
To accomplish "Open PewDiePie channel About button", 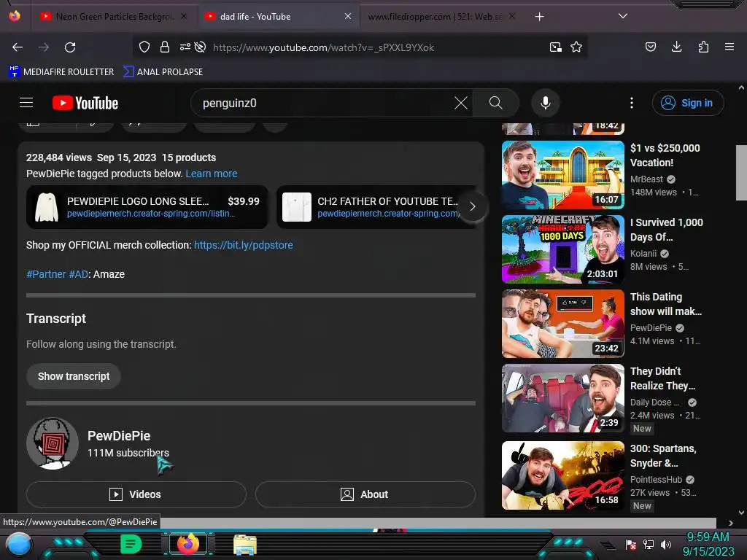I will pos(365,494).
